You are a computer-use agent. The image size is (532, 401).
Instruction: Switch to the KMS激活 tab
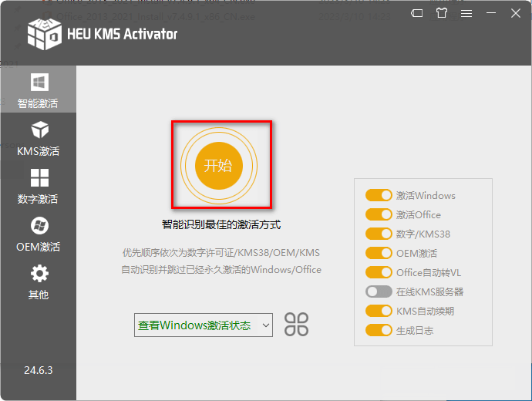click(39, 138)
